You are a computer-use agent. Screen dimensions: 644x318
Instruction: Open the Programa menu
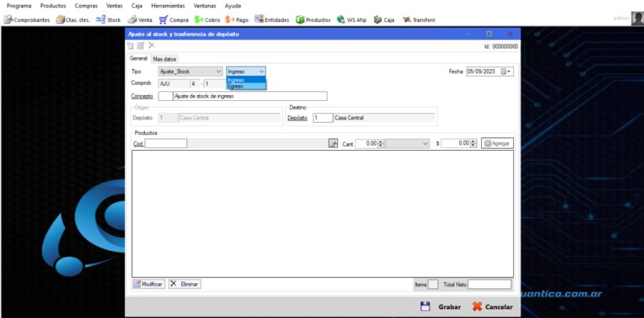coord(19,6)
